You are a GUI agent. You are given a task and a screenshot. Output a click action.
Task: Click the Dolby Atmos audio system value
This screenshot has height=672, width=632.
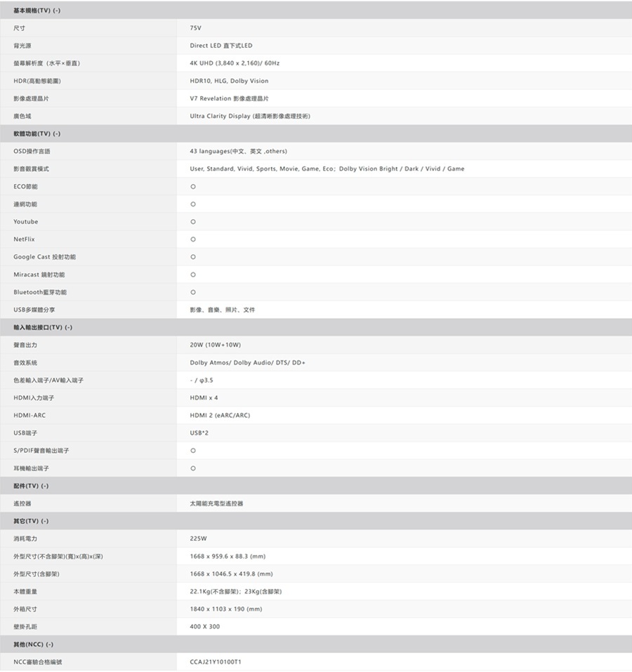coord(247,363)
